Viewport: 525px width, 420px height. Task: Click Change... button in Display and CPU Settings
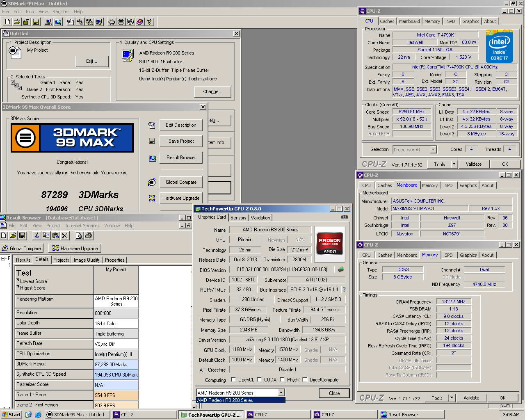212,91
